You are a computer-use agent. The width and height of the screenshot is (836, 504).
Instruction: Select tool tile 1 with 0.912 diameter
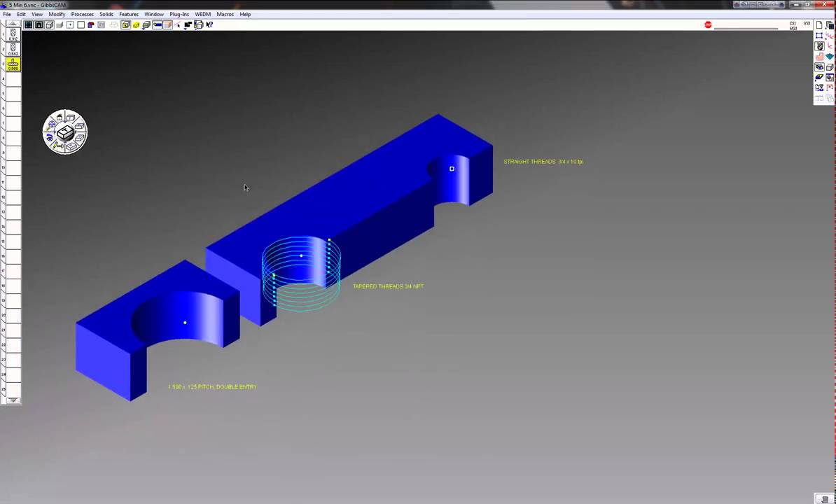[13, 34]
